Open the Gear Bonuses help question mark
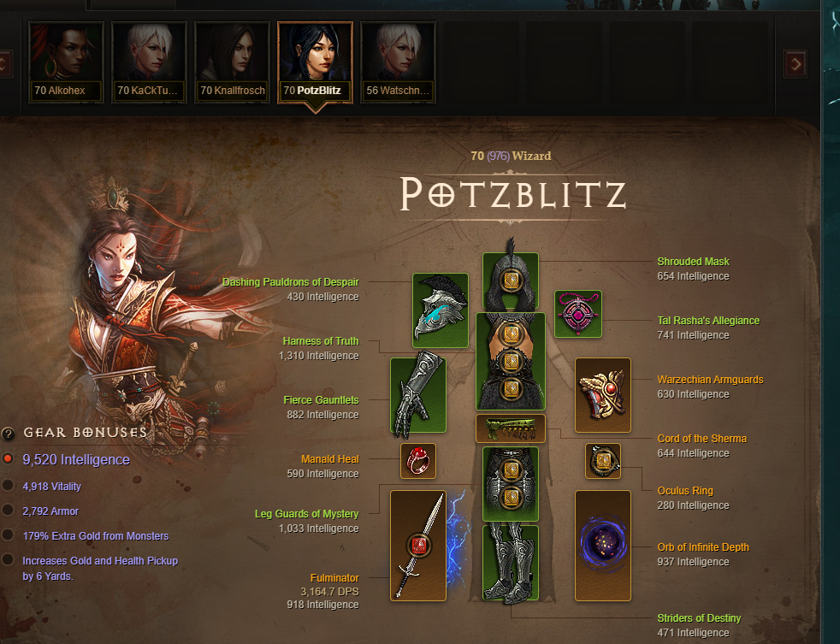The height and width of the screenshot is (644, 840). 8,434
